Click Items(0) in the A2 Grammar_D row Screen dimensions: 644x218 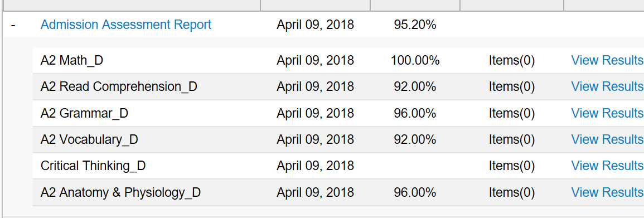(512, 113)
